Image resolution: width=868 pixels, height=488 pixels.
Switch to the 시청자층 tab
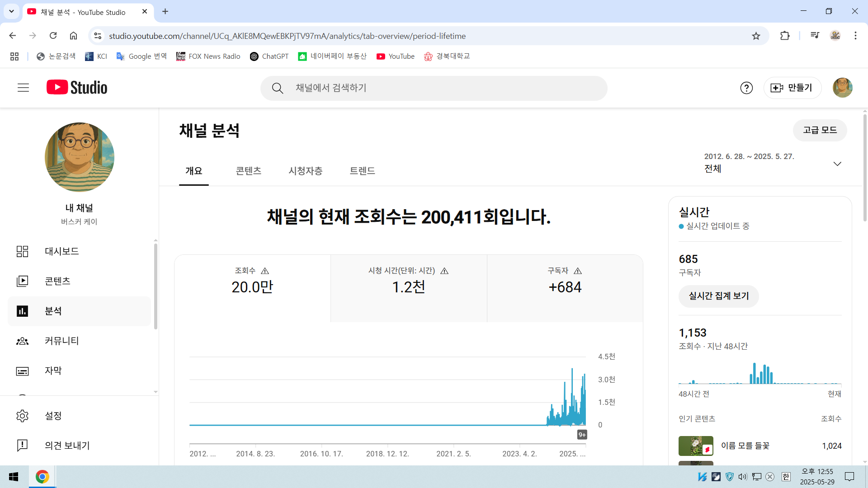click(305, 171)
